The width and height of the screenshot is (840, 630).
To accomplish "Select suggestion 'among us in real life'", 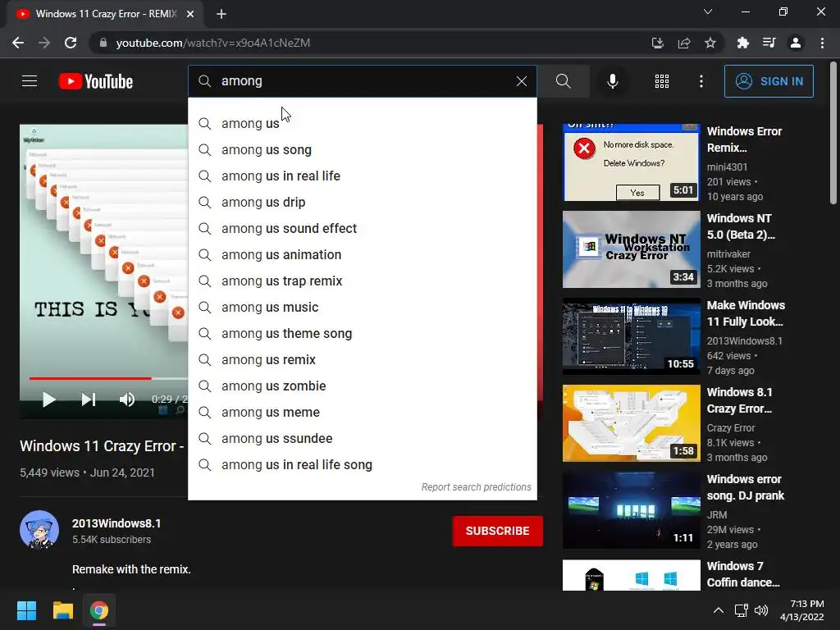I will point(362,176).
